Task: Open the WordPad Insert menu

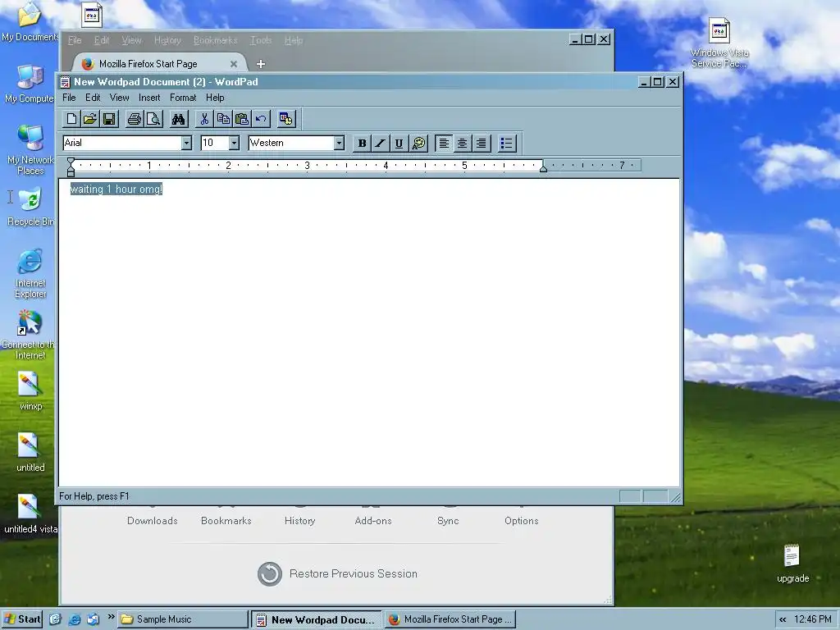Action: click(x=149, y=98)
